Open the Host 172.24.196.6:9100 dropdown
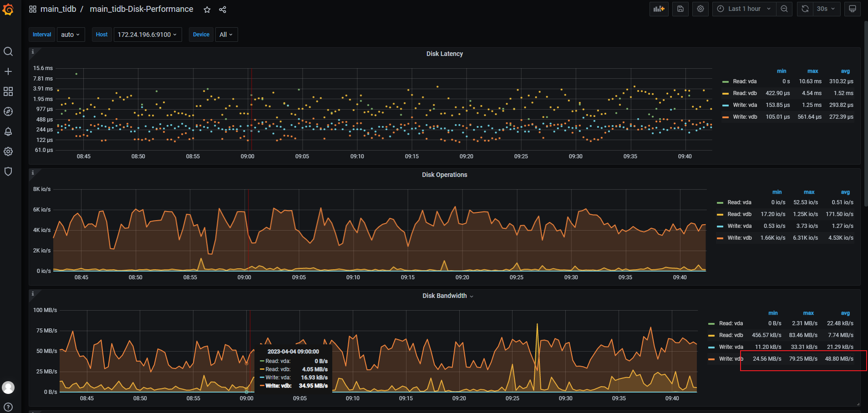 coord(147,35)
